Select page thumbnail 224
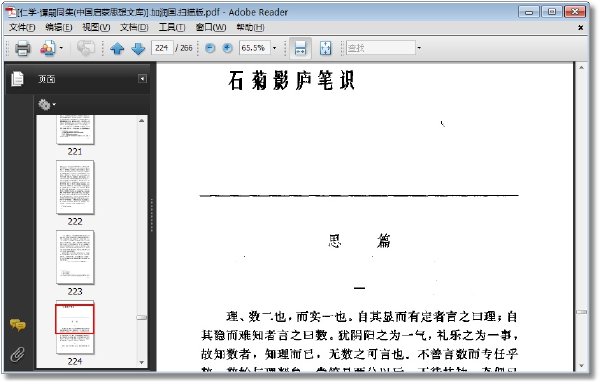 point(75,327)
